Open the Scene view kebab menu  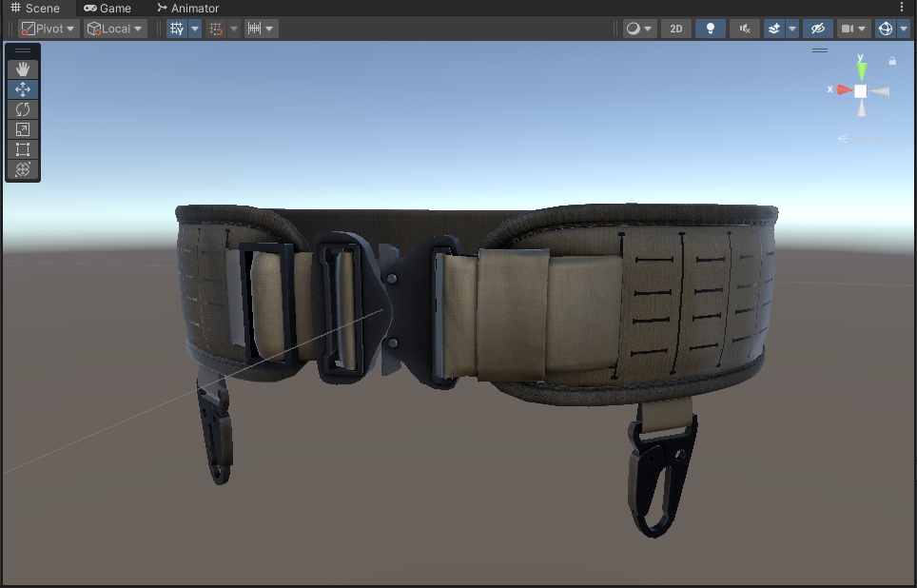click(x=902, y=7)
